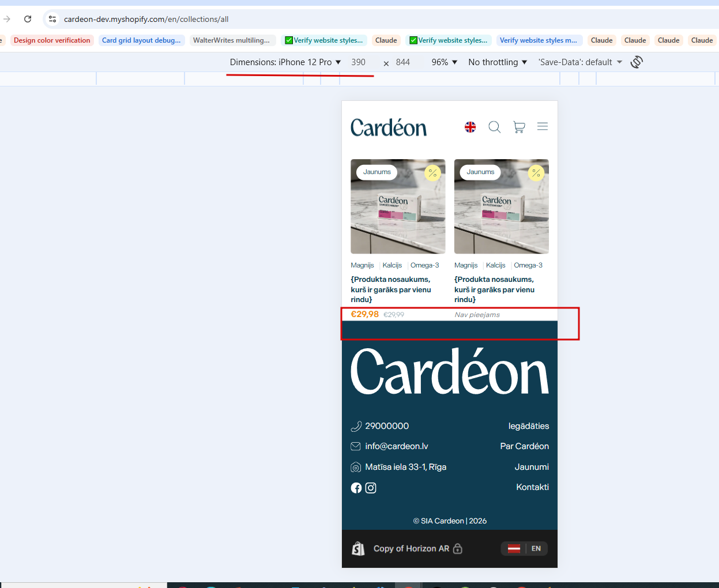The image size is (719, 588).
Task: Open 'WalterWrites multiling...' bookmark
Action: [231, 40]
